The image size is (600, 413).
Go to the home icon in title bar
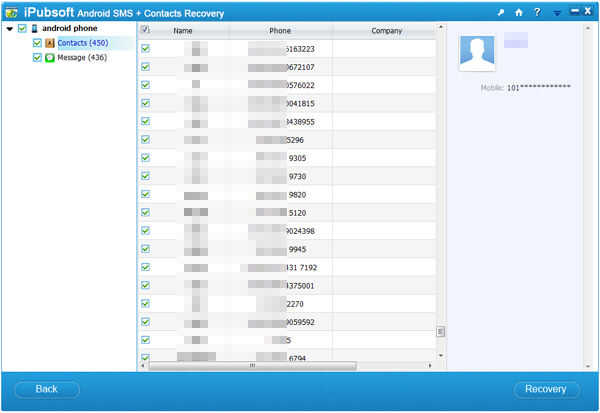click(x=518, y=12)
